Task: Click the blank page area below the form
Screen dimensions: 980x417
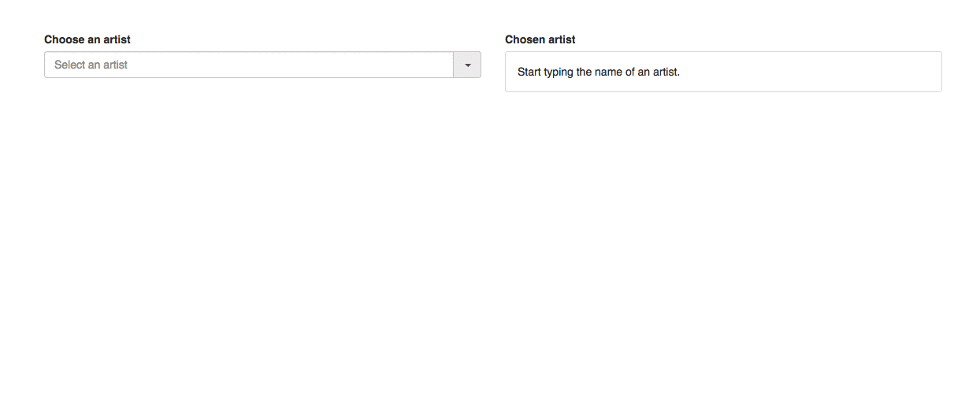Action: coord(490,252)
